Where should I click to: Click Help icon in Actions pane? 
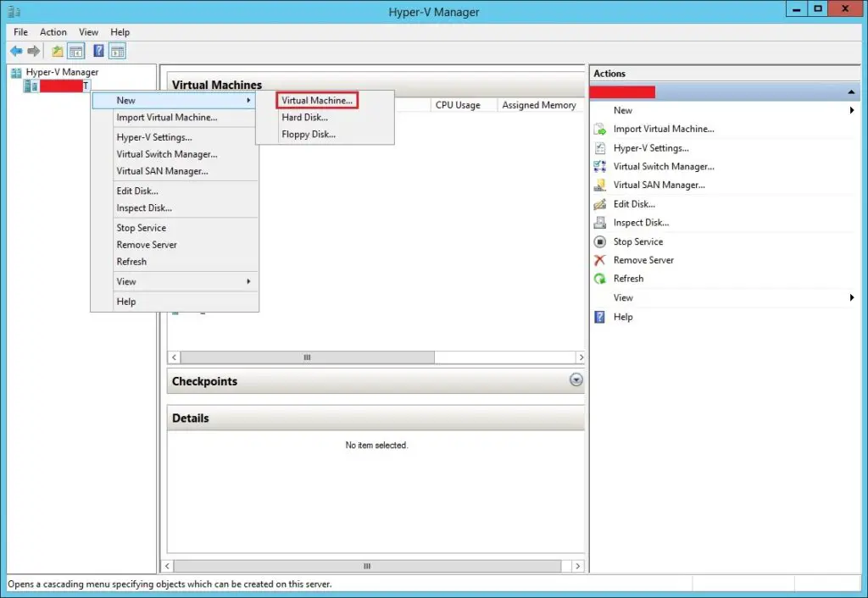599,317
